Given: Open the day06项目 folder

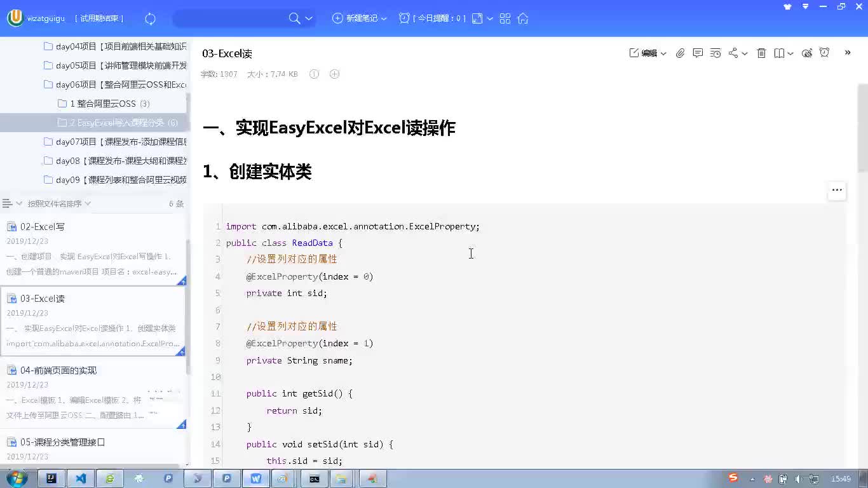Looking at the screenshot, I should point(114,85).
